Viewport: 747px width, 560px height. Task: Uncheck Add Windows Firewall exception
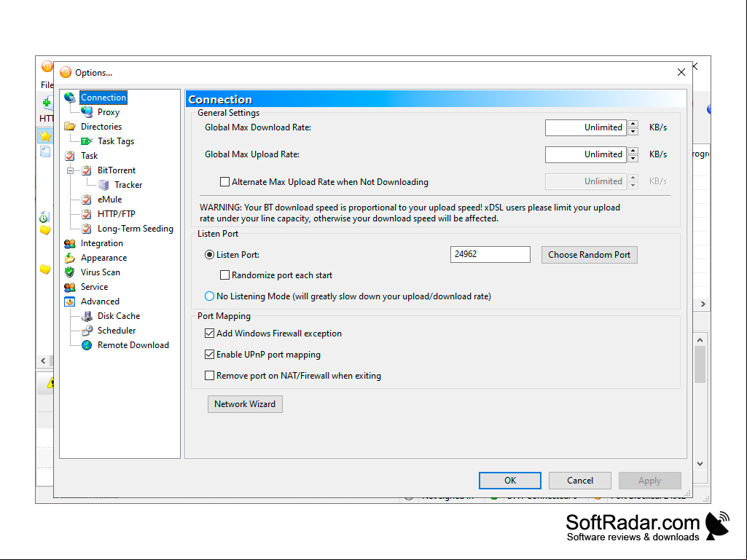[x=209, y=334]
